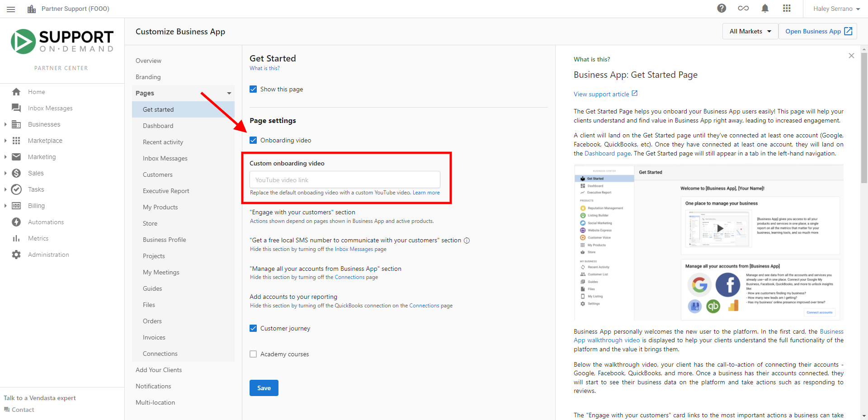Collapse the Pages section in the menu
Image resolution: width=868 pixels, height=420 pixels.
pyautogui.click(x=229, y=93)
